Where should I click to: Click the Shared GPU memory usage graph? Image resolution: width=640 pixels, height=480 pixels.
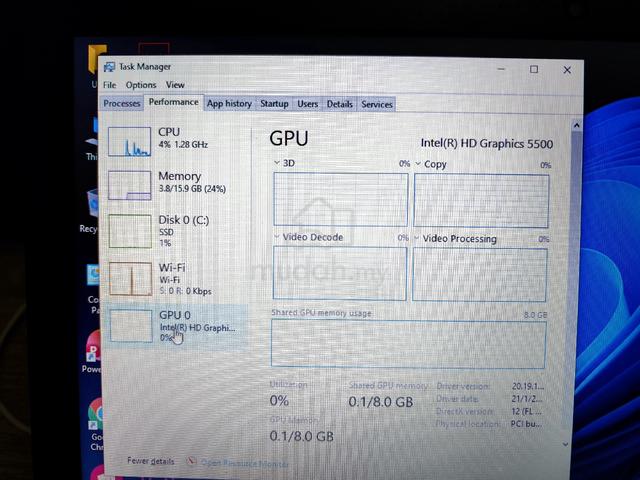click(x=409, y=344)
